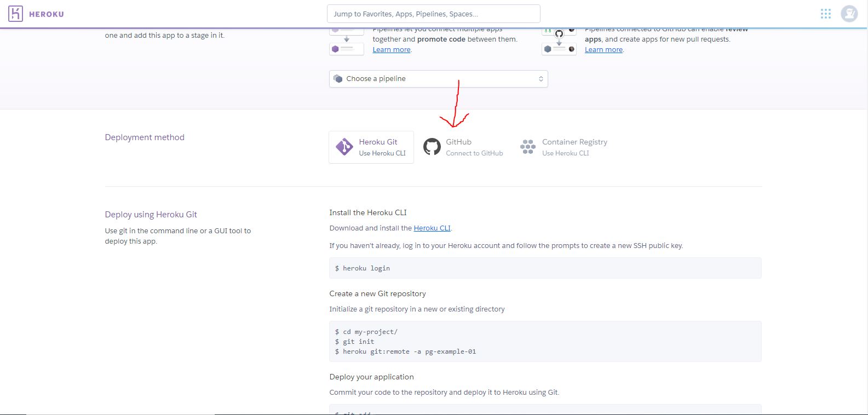Open the user account avatar menu

point(849,14)
